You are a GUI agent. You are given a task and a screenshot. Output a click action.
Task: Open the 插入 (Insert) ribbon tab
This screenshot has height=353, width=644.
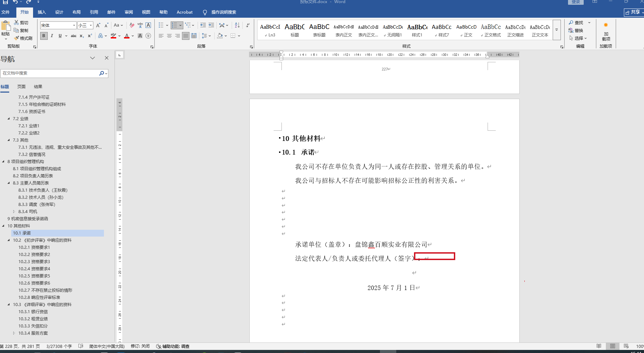[x=42, y=12]
